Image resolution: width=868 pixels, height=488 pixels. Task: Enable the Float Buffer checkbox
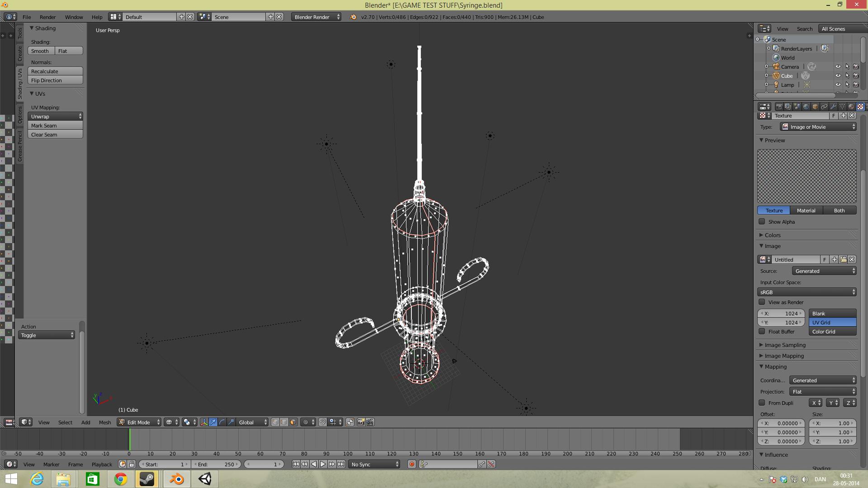(762, 332)
